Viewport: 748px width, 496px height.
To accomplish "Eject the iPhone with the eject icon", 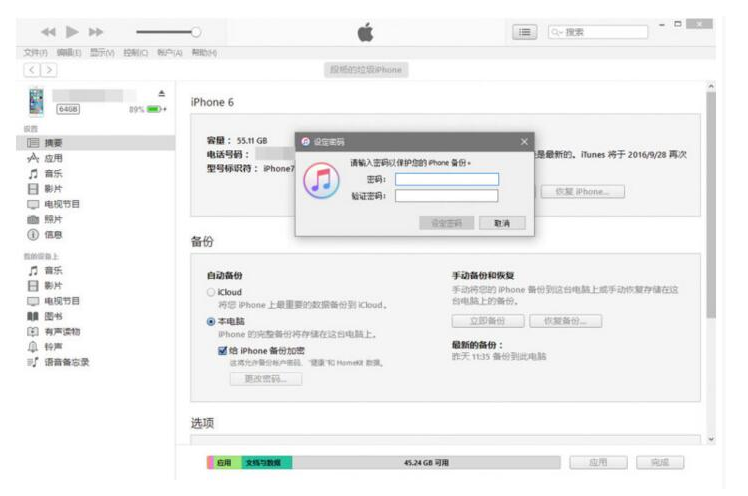I will tap(162, 93).
